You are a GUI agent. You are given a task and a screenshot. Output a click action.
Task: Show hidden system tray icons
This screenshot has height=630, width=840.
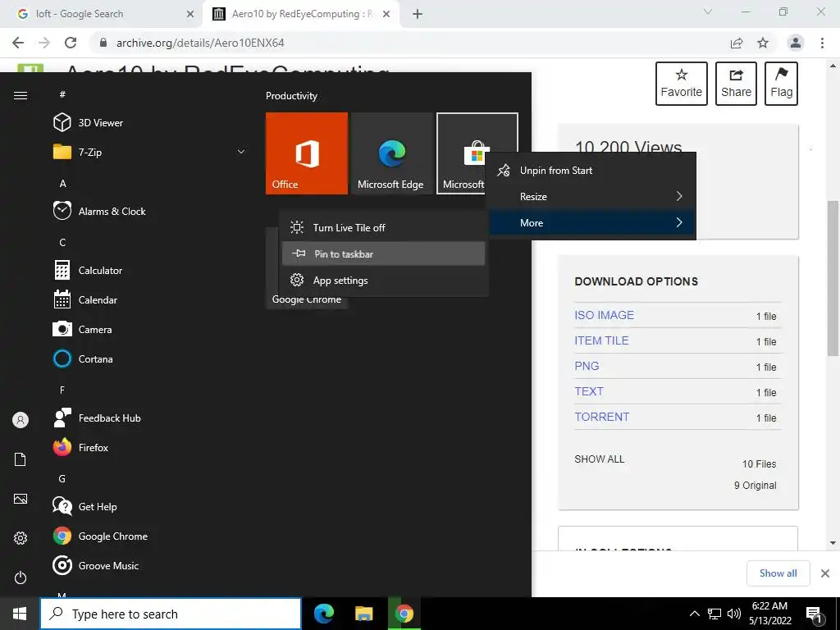pos(694,614)
